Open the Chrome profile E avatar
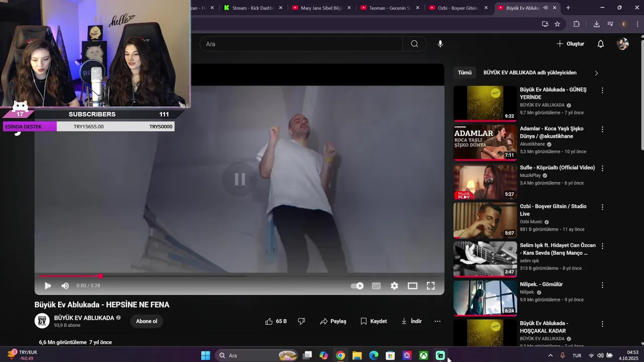This screenshot has width=644, height=362. (624, 24)
